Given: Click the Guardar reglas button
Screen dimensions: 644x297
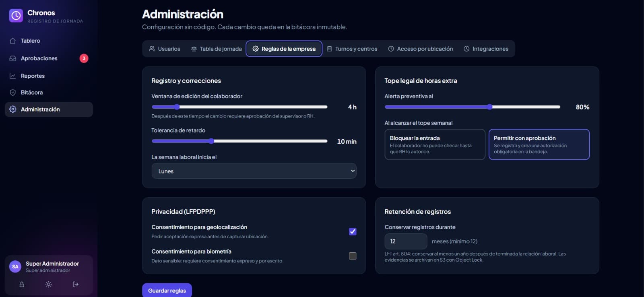Looking at the screenshot, I should pos(167,291).
